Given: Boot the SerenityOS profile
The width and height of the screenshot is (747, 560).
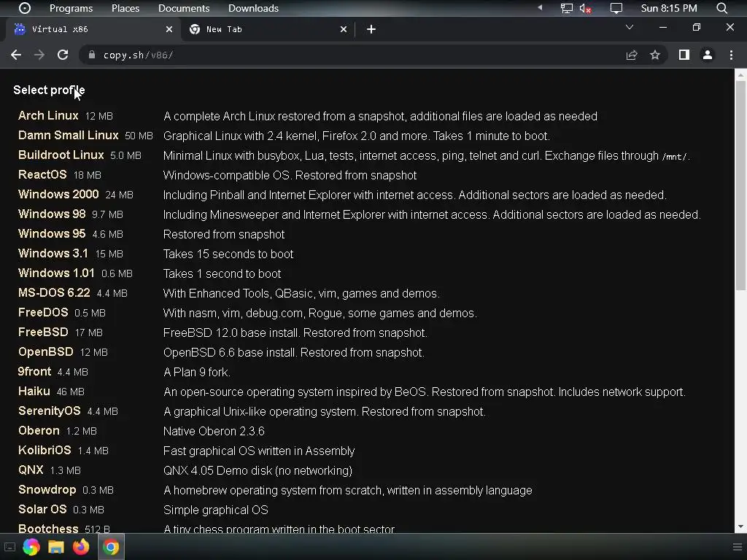Looking at the screenshot, I should [50, 411].
